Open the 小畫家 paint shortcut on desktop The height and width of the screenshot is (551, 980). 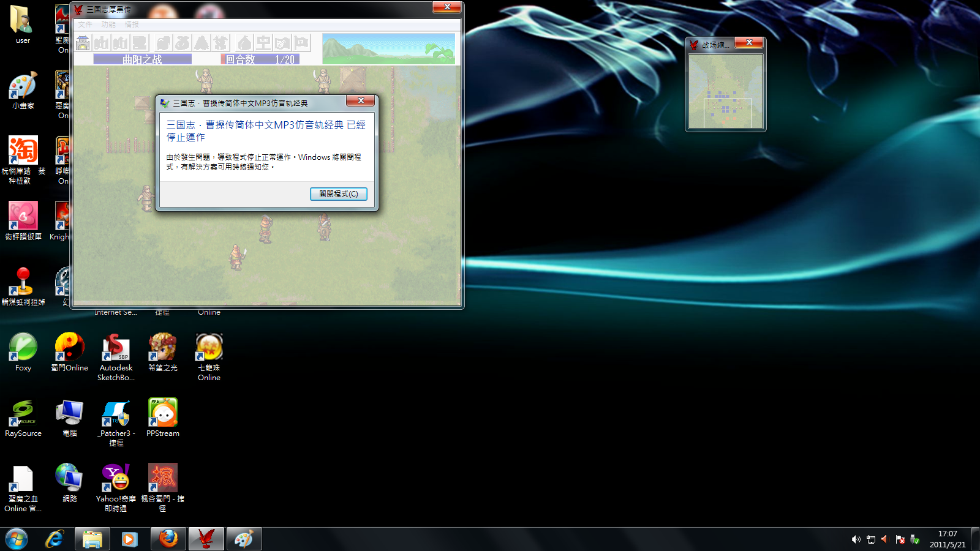pos(23,91)
